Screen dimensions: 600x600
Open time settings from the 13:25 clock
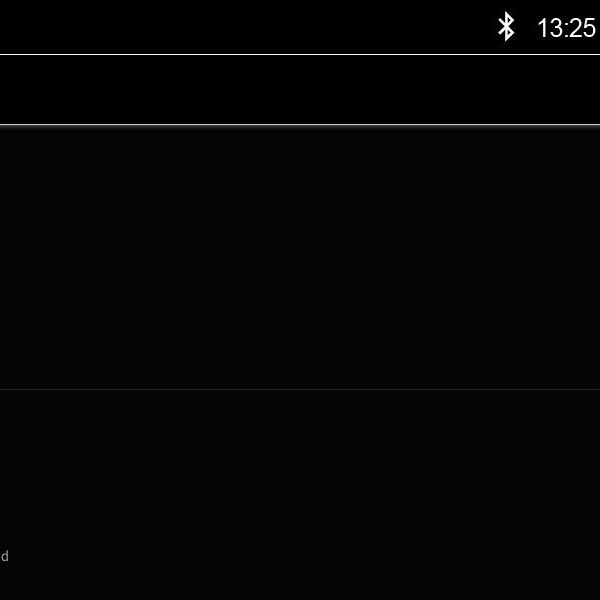[567, 28]
